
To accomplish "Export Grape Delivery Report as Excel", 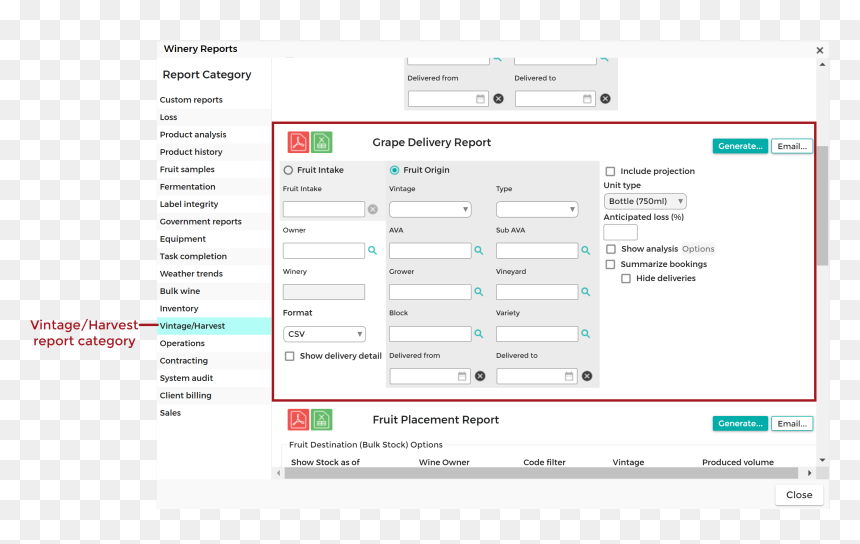I will pyautogui.click(x=322, y=143).
